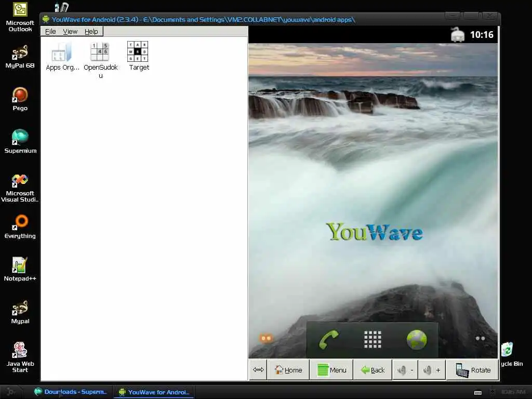Select the Java Web Start shortcut
The image size is (532, 399).
[x=20, y=357]
